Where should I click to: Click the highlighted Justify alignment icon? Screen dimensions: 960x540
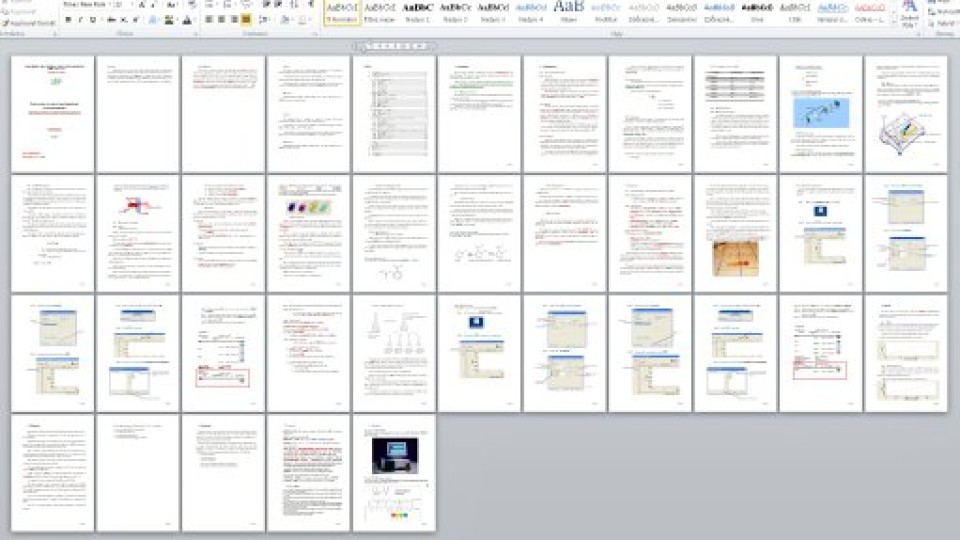pos(246,19)
